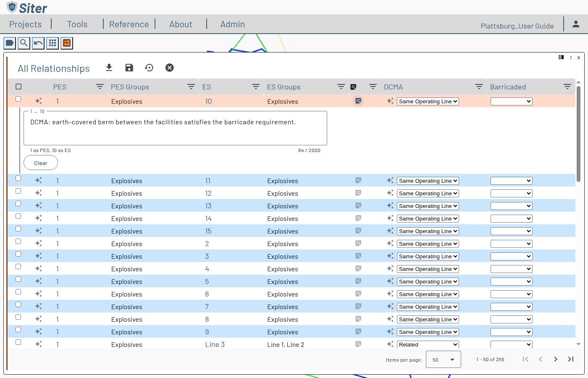Open the grid view tool
Screen dimensions: 588x378
[x=52, y=43]
